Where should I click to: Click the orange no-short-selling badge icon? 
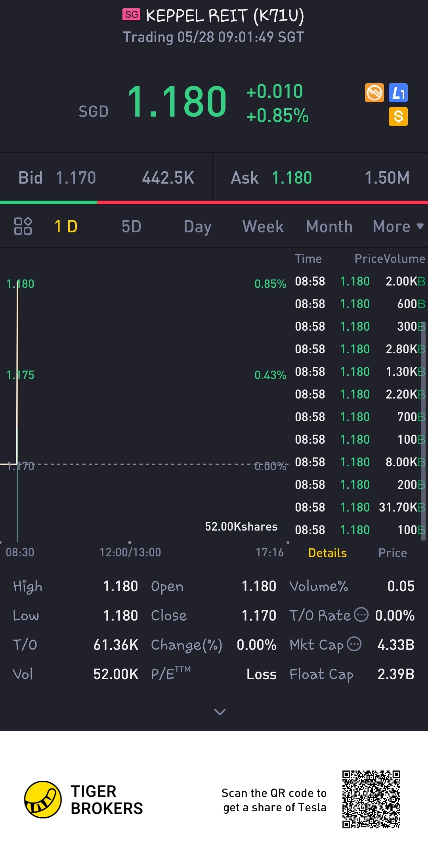point(374,93)
